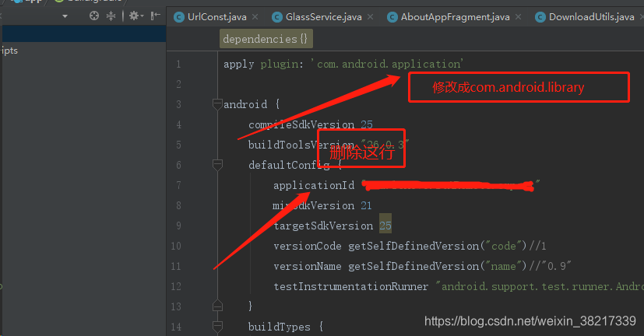Viewport: 644px width, 336px height.
Task: Click the collapse all icon in project panel
Action: (x=111, y=16)
